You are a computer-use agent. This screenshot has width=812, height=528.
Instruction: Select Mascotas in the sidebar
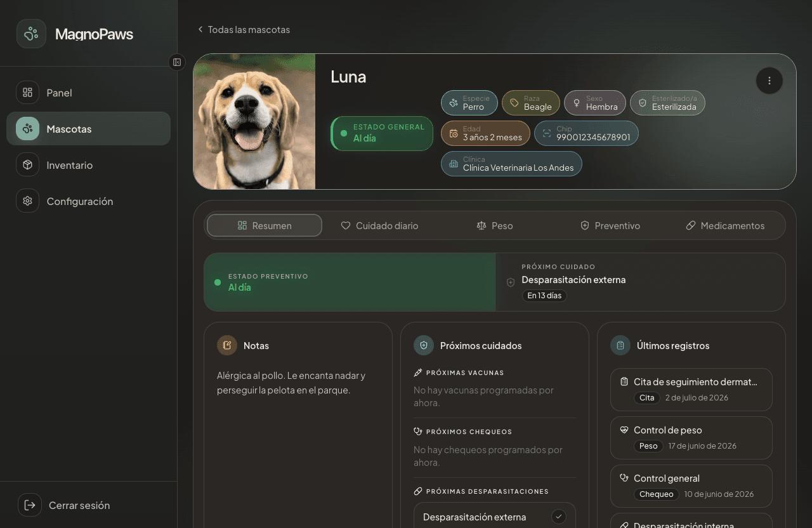pyautogui.click(x=88, y=129)
